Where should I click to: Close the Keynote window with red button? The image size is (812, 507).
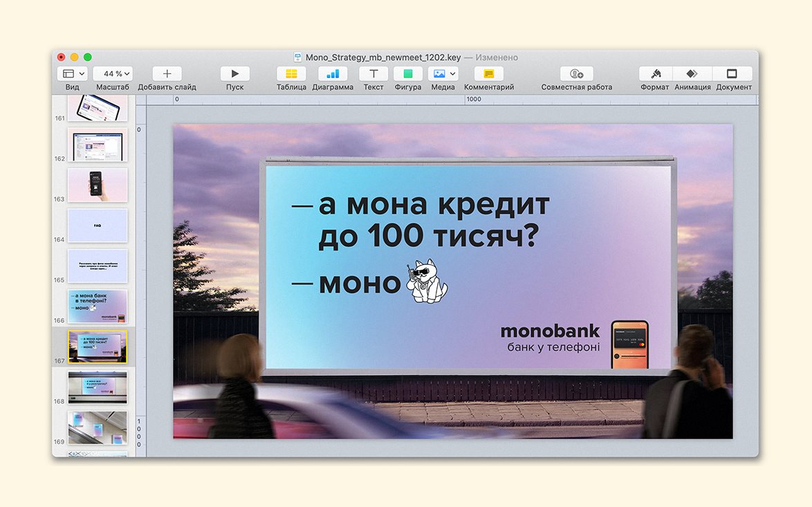click(61, 57)
